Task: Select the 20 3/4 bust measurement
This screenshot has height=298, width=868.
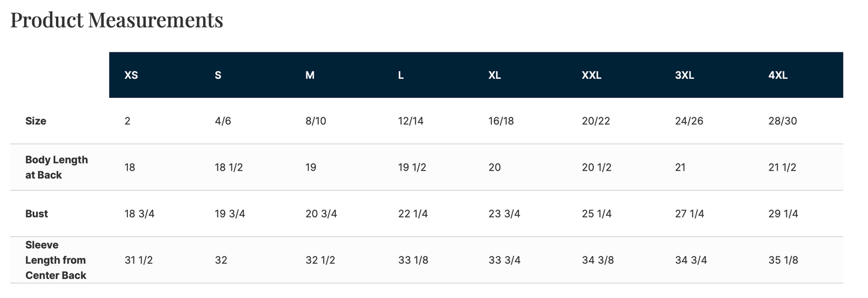Action: pyautogui.click(x=321, y=214)
